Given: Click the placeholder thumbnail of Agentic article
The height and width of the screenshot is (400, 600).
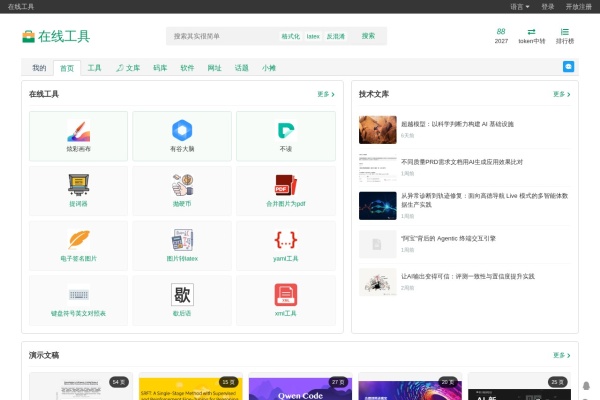Looking at the screenshot, I should coord(378,244).
